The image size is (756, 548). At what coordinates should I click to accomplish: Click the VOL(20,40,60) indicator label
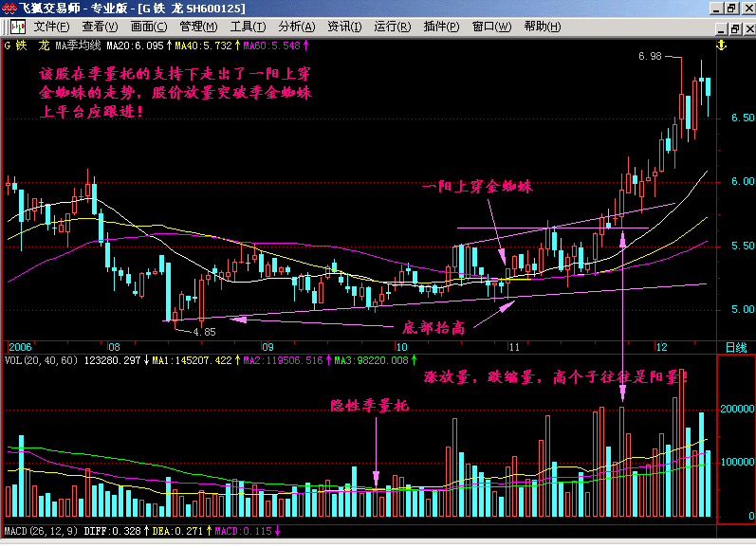point(41,360)
